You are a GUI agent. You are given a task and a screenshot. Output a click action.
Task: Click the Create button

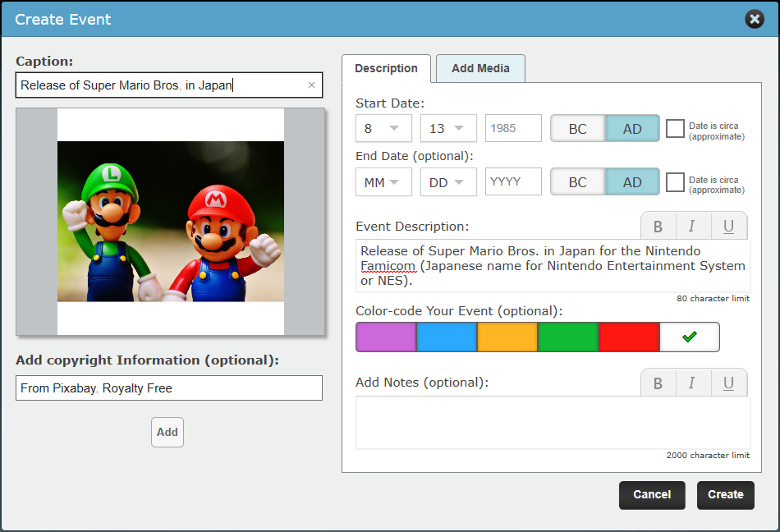pos(725,495)
